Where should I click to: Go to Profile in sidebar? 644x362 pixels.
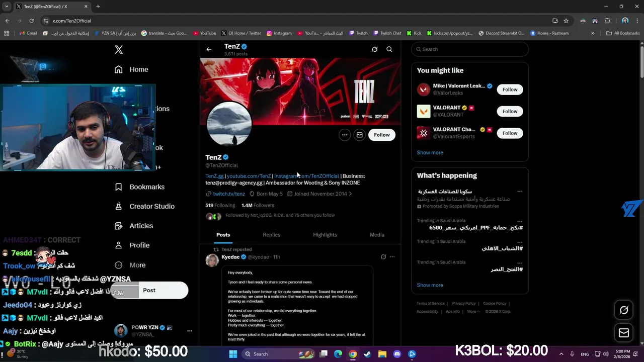click(132, 245)
